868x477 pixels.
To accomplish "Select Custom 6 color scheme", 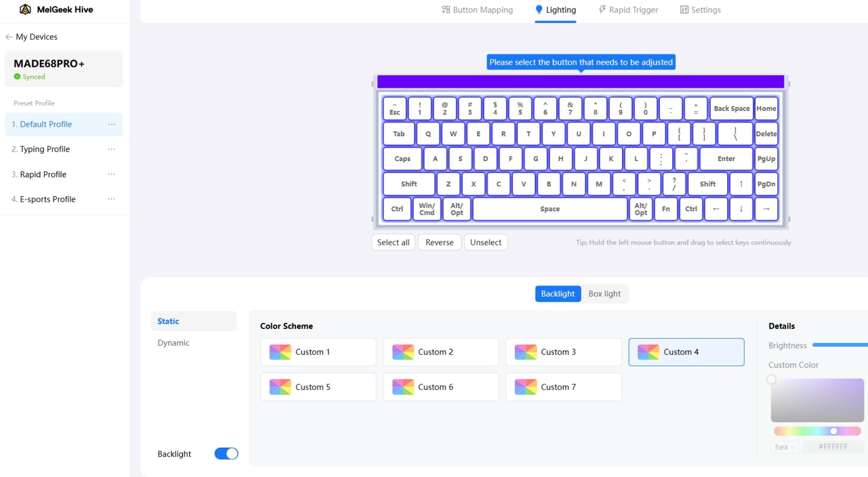I will [441, 387].
